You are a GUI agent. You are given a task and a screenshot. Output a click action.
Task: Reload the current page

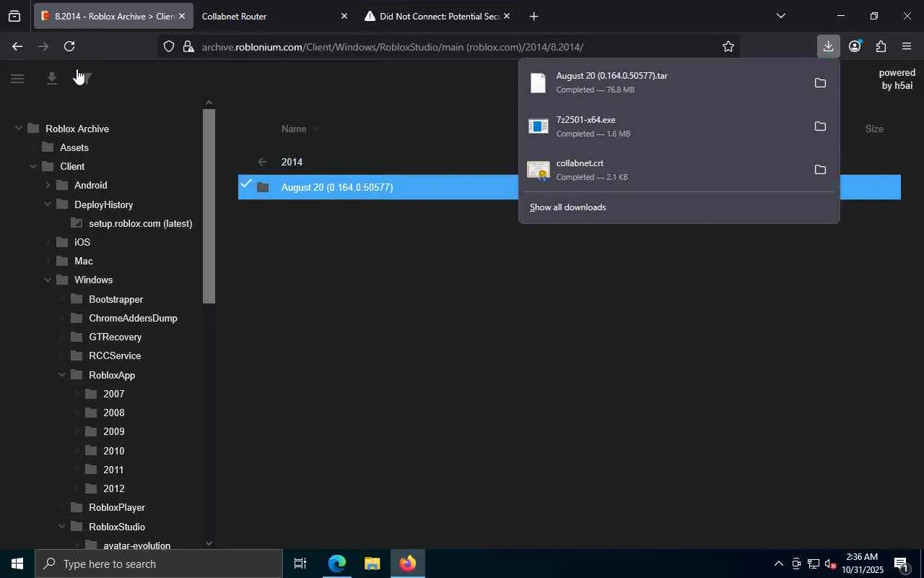[69, 46]
